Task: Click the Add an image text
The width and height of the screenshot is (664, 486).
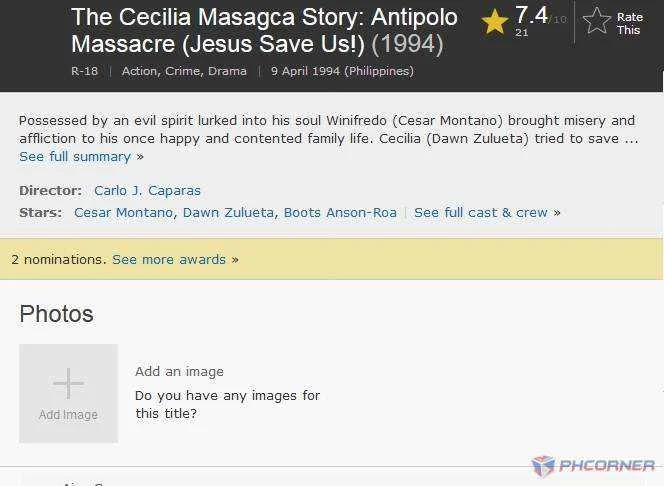Action: (179, 372)
